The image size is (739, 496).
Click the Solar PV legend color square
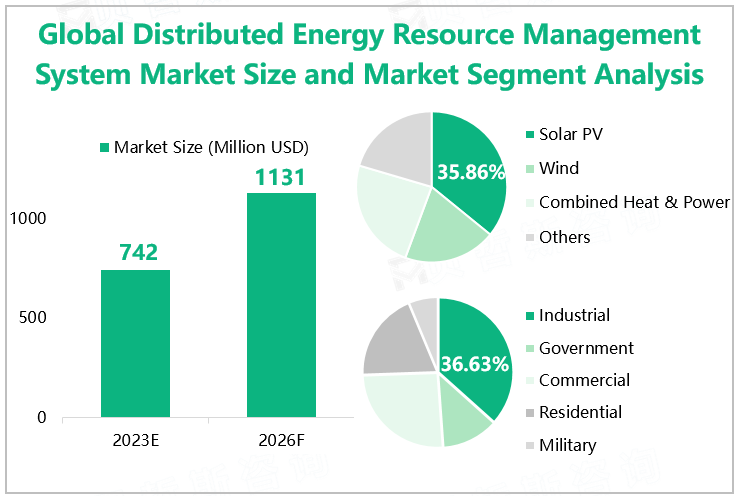point(527,135)
